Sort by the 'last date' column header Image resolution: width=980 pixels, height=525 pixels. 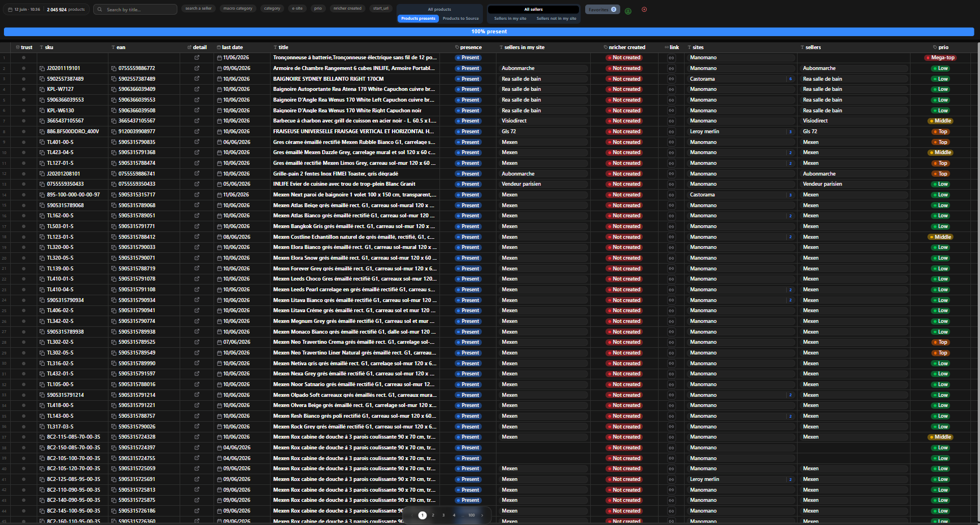(x=232, y=47)
